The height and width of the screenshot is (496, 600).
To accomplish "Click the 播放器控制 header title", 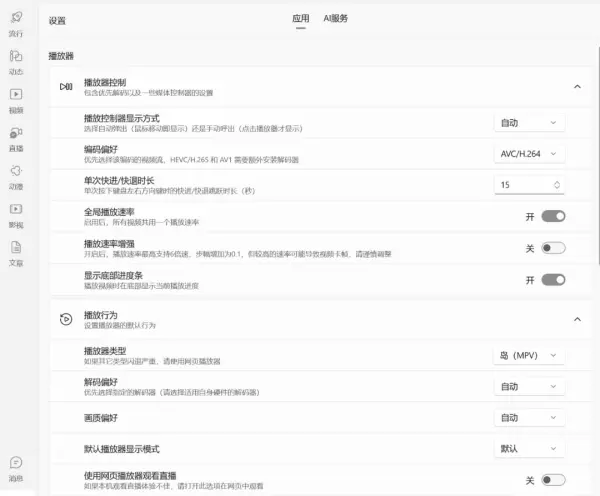I will point(105,82).
